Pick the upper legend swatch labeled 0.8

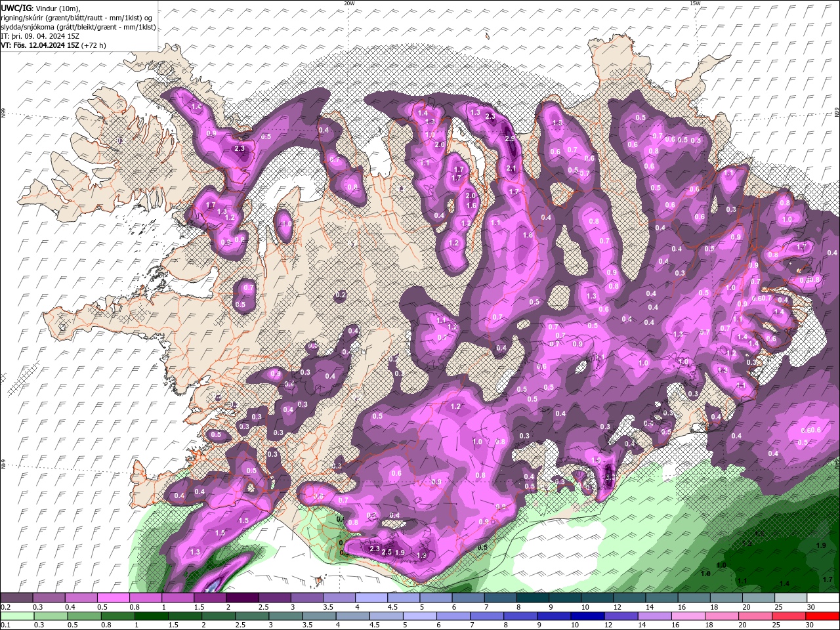[x=145, y=598]
